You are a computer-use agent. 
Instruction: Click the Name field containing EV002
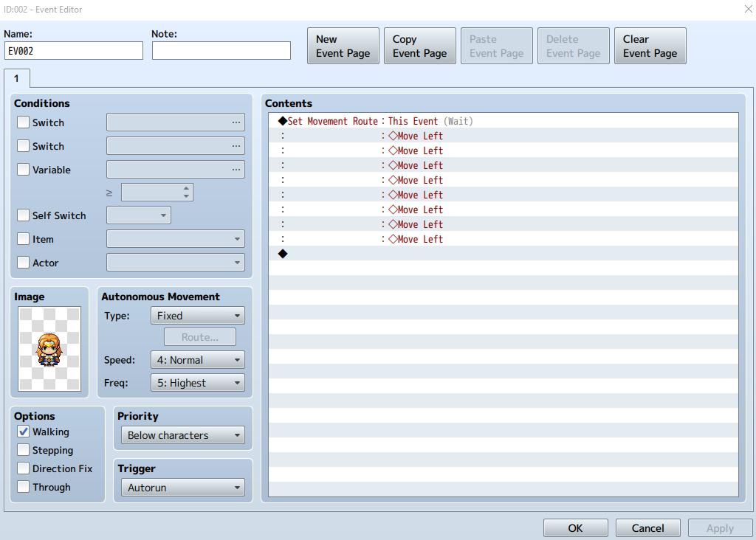click(74, 51)
